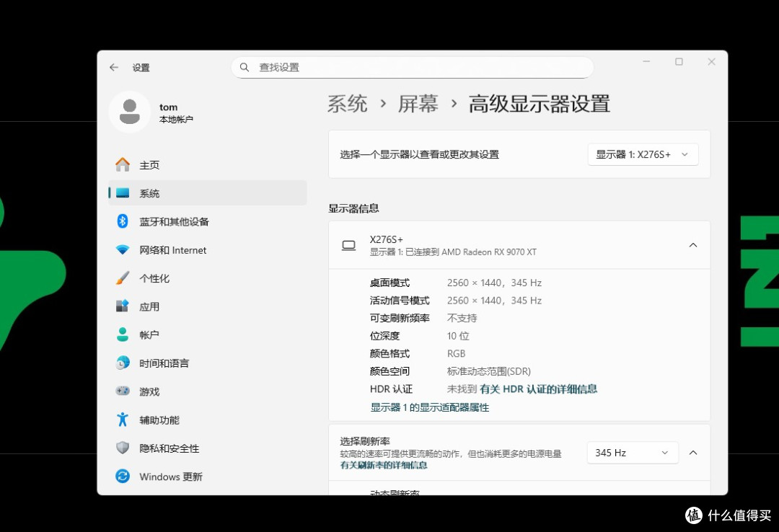This screenshot has height=532, width=779.
Task: Select 蓝牙和其他设备 in sidebar
Action: pos(208,221)
